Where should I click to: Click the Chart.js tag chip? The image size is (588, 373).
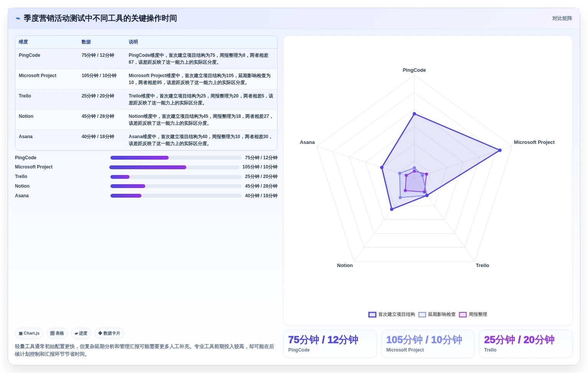pyautogui.click(x=29, y=333)
